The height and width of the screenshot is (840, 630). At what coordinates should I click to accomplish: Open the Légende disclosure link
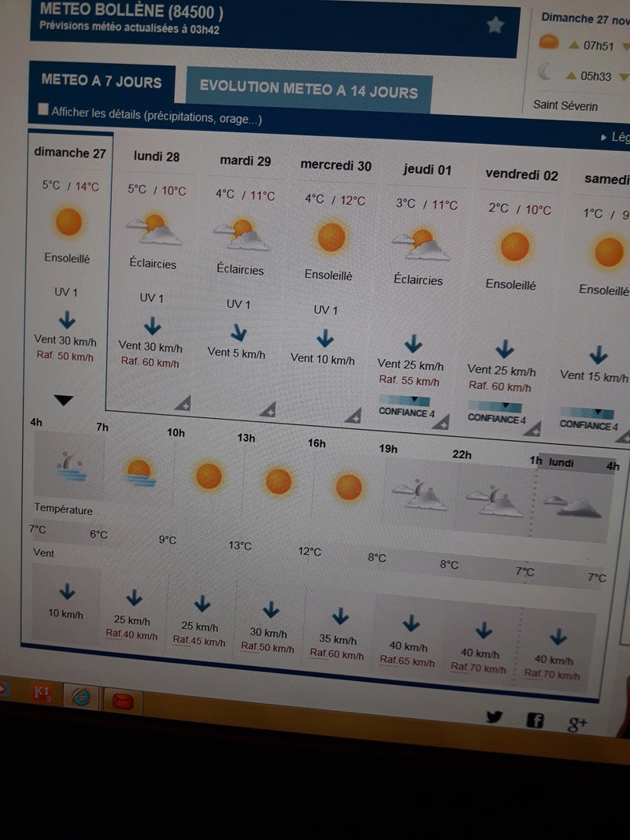pos(616,137)
